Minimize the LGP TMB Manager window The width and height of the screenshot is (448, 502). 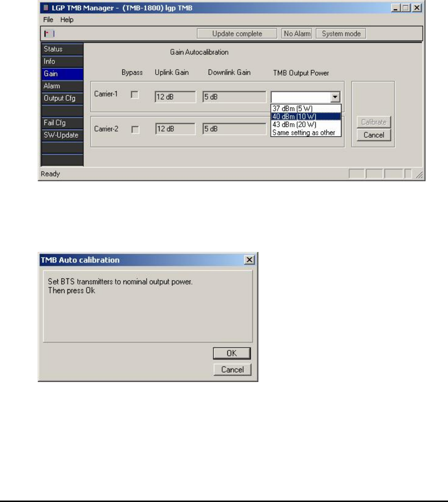tap(396, 8)
